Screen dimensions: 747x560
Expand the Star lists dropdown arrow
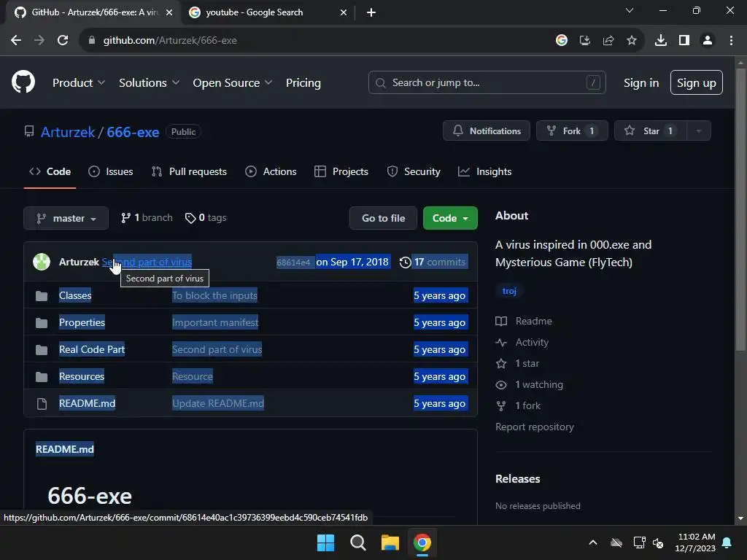pyautogui.click(x=698, y=131)
